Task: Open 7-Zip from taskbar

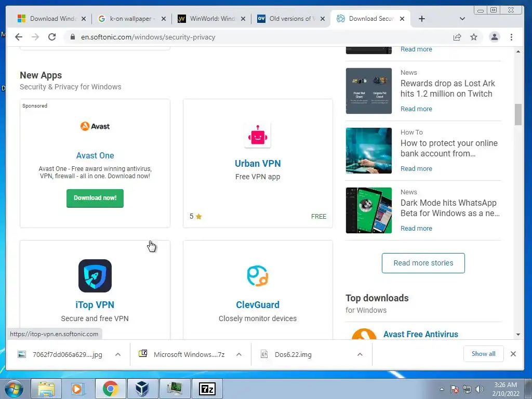Action: click(207, 389)
